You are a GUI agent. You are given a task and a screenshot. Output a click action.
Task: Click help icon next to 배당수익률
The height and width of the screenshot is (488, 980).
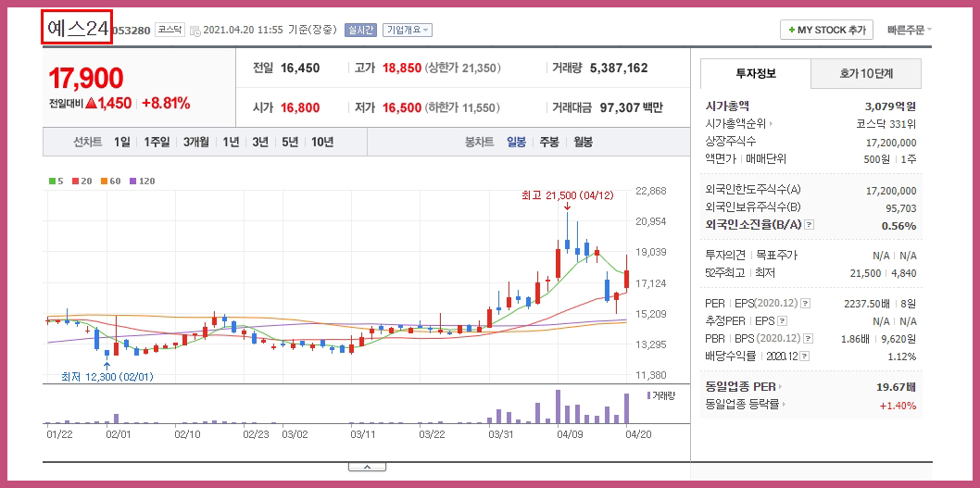tap(805, 357)
